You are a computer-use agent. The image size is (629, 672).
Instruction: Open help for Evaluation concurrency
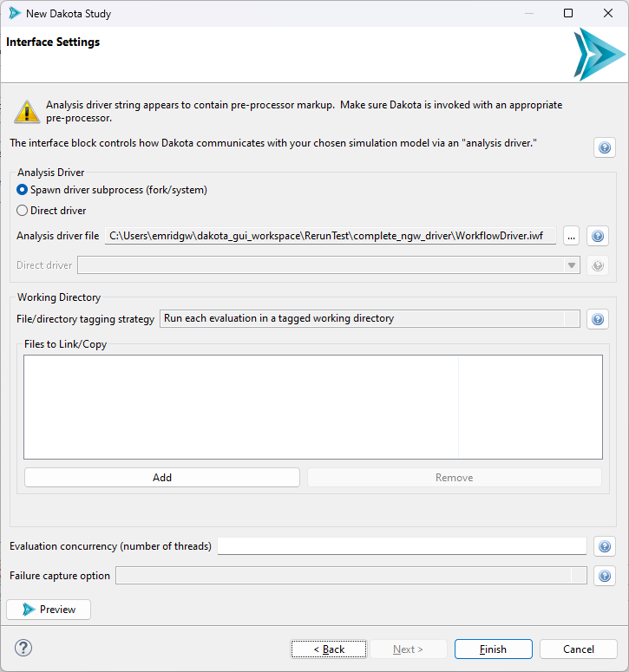click(x=605, y=546)
